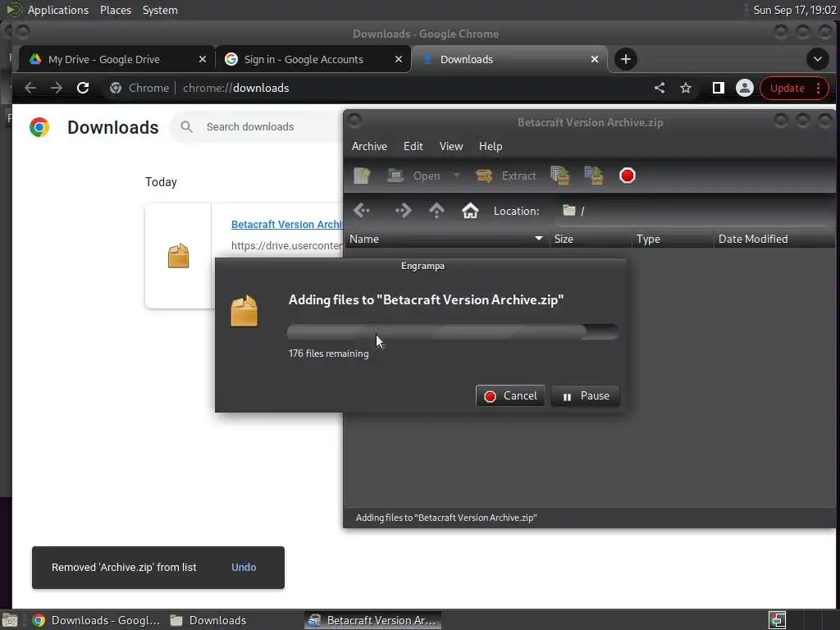Click the chrome://downloads address bar

[375, 88]
